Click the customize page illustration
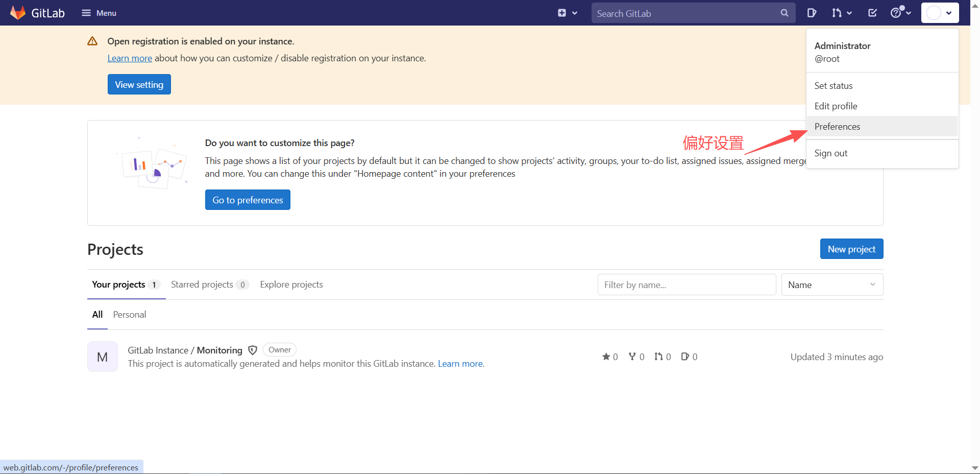 point(152,163)
